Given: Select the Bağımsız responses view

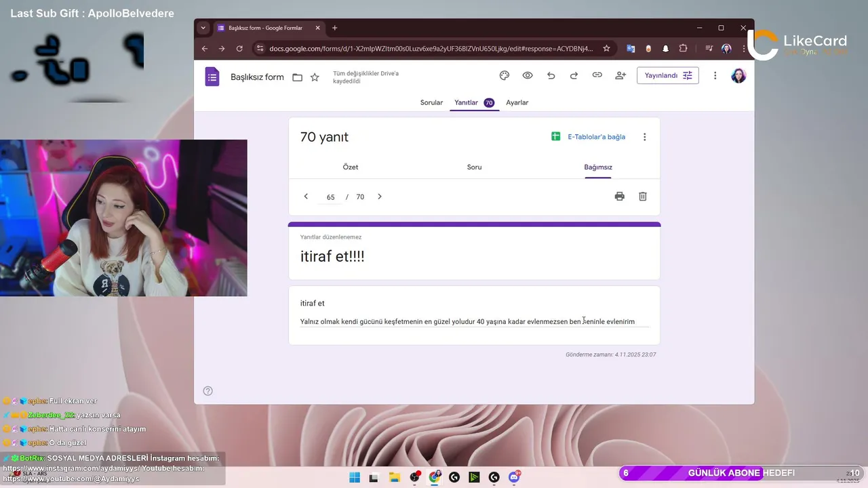Looking at the screenshot, I should (598, 167).
